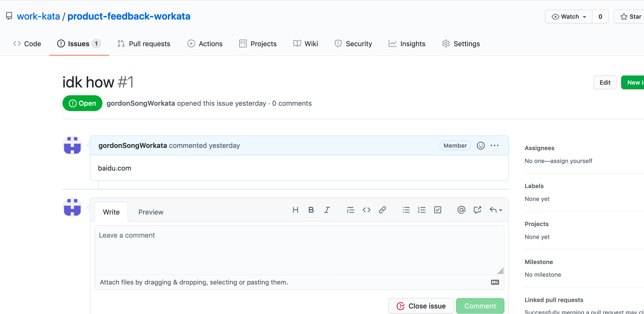Open the Pull requests tab
This screenshot has width=644, height=314.
point(144,44)
